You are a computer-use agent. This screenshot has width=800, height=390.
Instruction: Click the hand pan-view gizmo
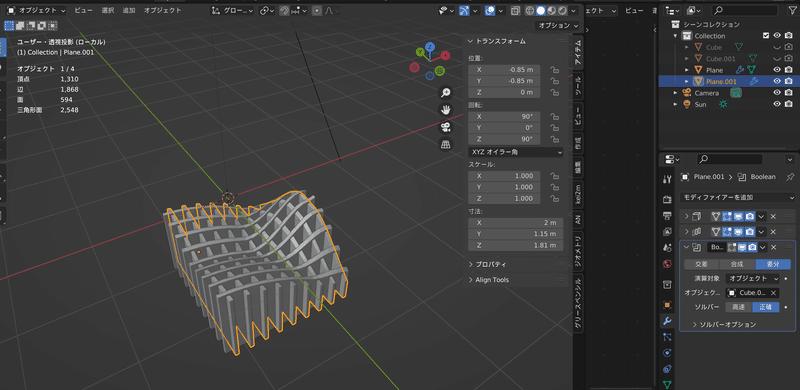tap(446, 110)
